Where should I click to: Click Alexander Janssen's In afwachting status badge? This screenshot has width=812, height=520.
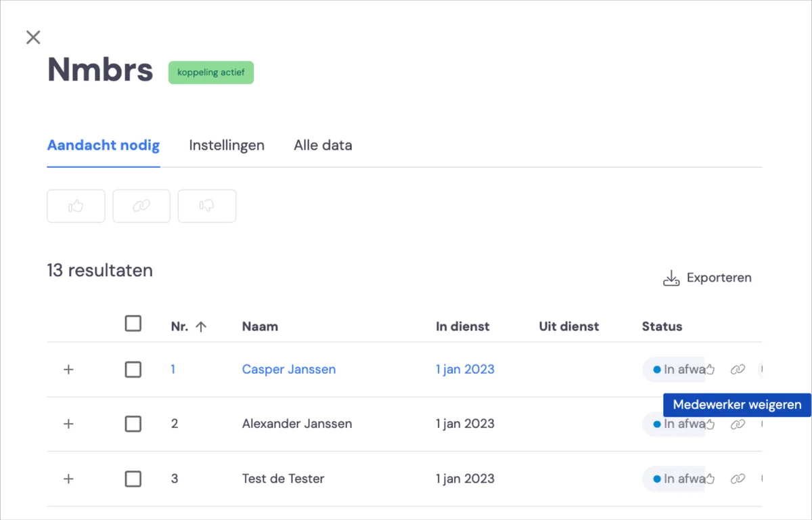pos(674,424)
